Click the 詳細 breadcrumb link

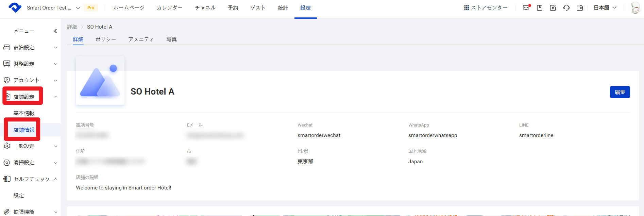pos(72,27)
